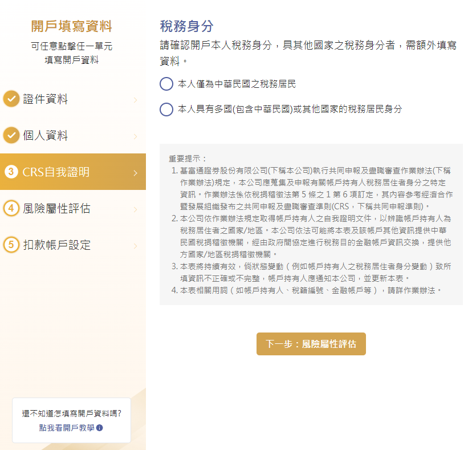Screen dimensions: 476x450
Task: Select 本人僅為中華民國之稅務居民 radio option
Action: click(166, 84)
